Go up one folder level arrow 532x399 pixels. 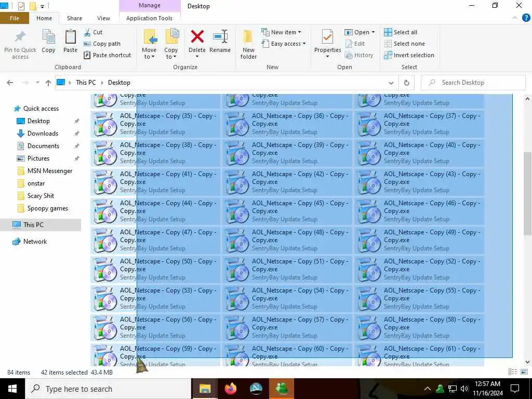point(48,83)
